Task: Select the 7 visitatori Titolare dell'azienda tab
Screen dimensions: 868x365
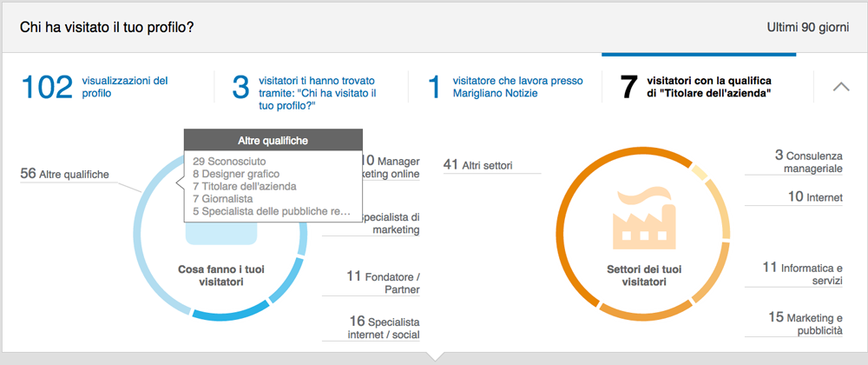Action: coord(699,86)
